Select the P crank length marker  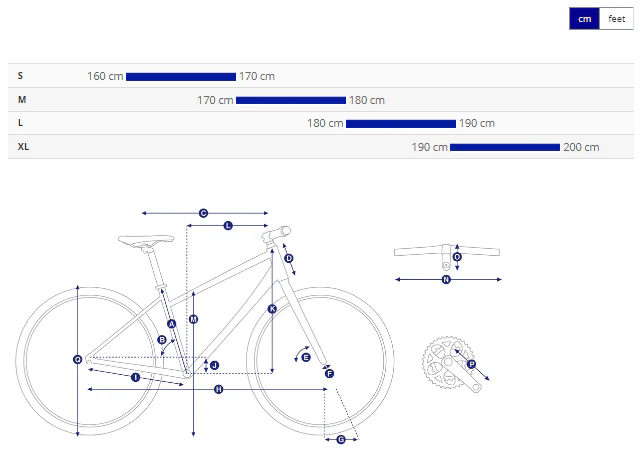click(471, 364)
